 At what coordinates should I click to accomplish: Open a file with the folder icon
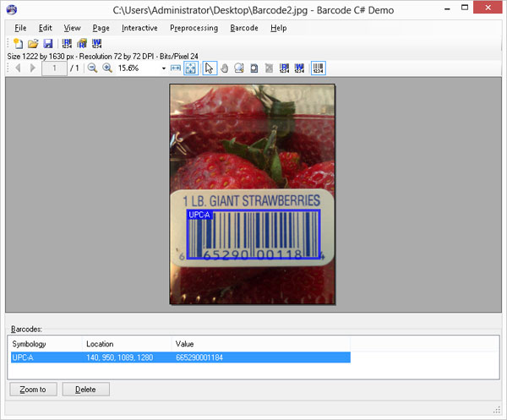click(33, 43)
